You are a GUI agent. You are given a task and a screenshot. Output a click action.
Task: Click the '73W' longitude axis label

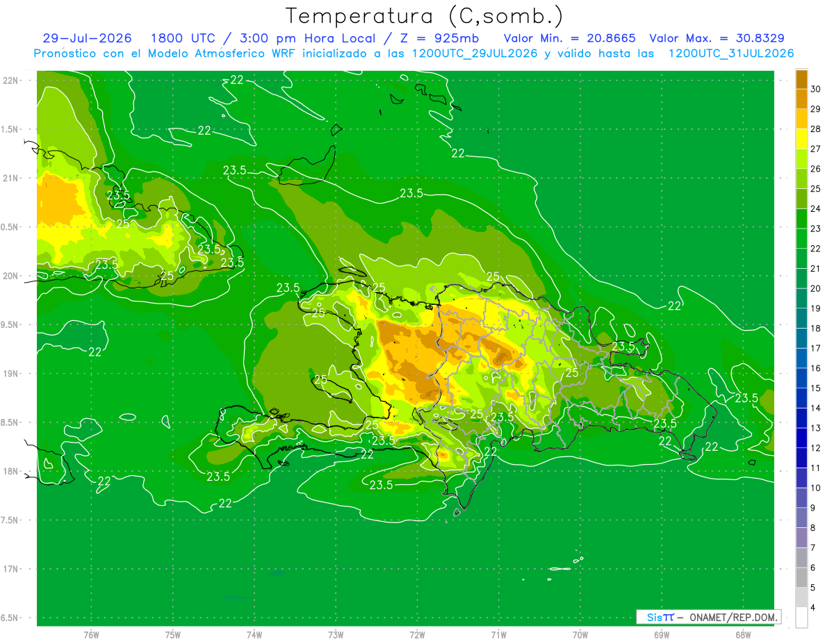click(336, 635)
